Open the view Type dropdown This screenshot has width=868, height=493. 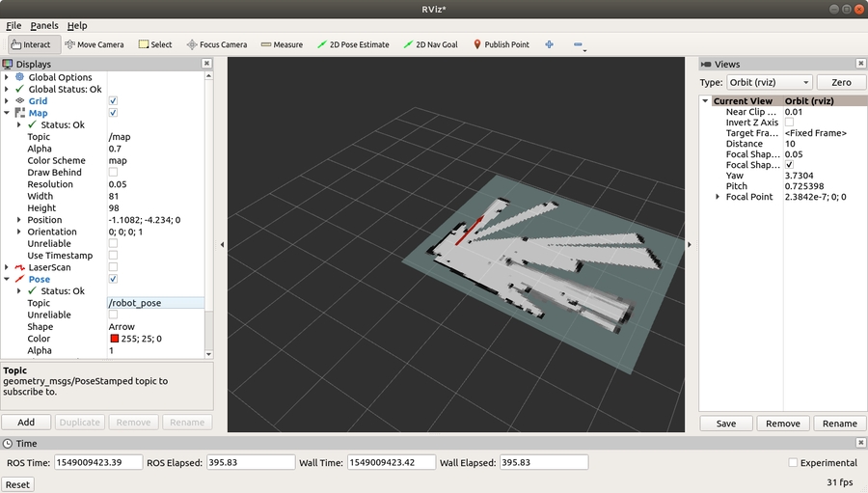pyautogui.click(x=769, y=83)
